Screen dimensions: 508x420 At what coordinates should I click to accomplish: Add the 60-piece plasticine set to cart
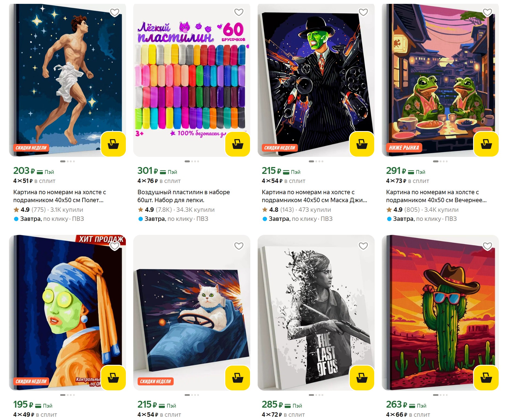pyautogui.click(x=238, y=144)
